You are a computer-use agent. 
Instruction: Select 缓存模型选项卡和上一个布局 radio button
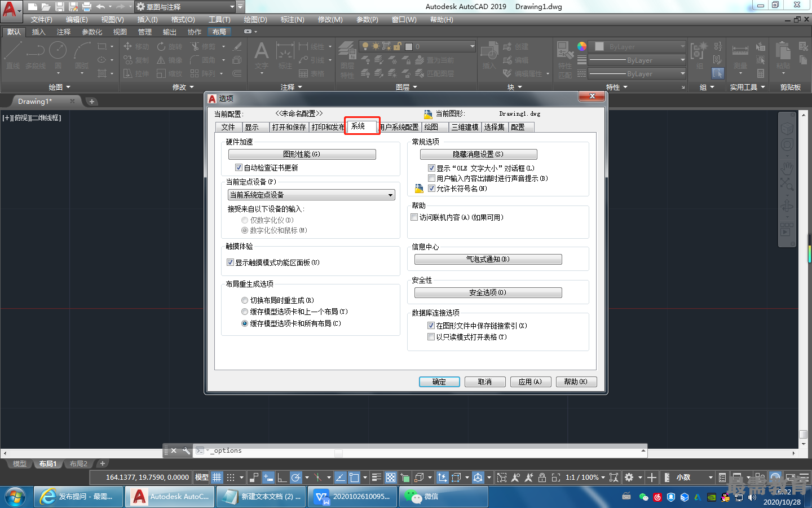[x=244, y=312]
